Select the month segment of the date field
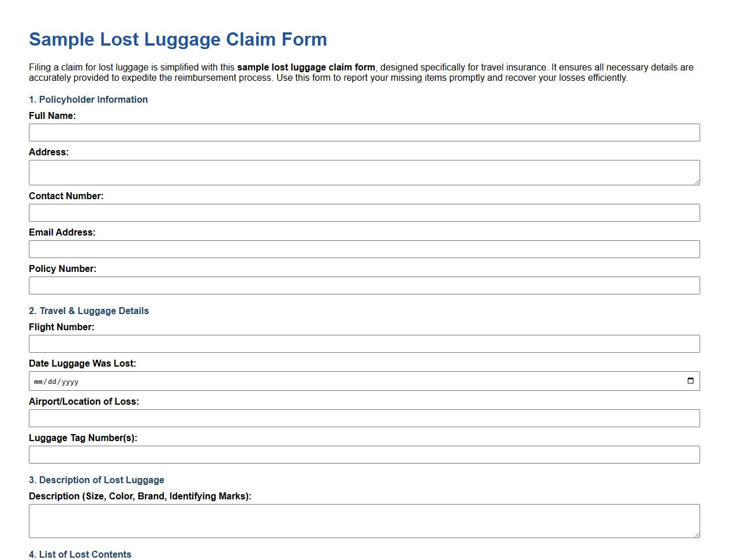729x560 pixels. [x=38, y=381]
